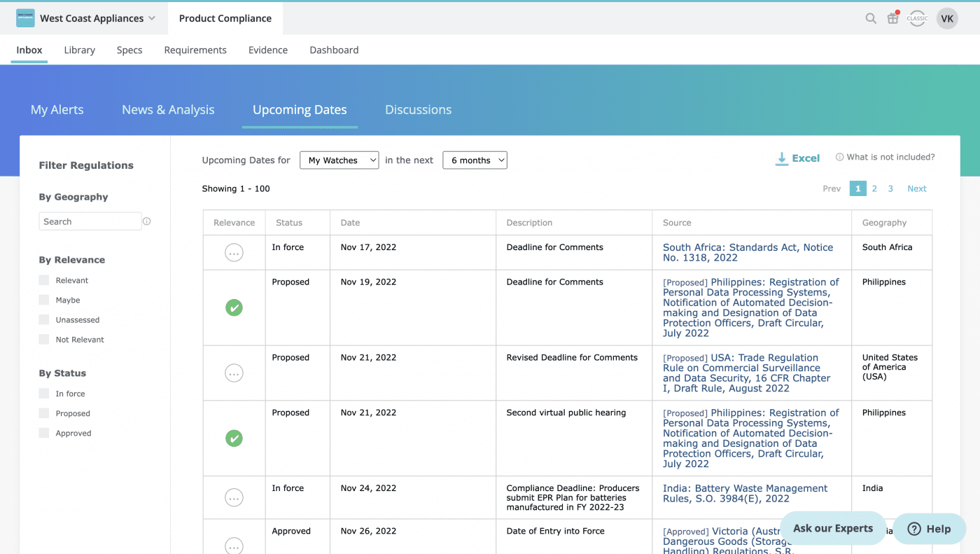Switch to the News & Analysis tab

[168, 110]
